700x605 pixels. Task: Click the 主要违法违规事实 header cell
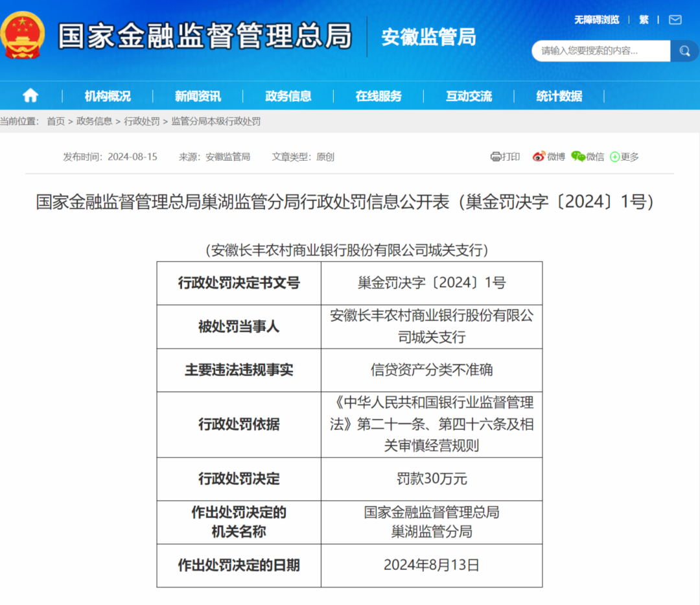coord(239,370)
